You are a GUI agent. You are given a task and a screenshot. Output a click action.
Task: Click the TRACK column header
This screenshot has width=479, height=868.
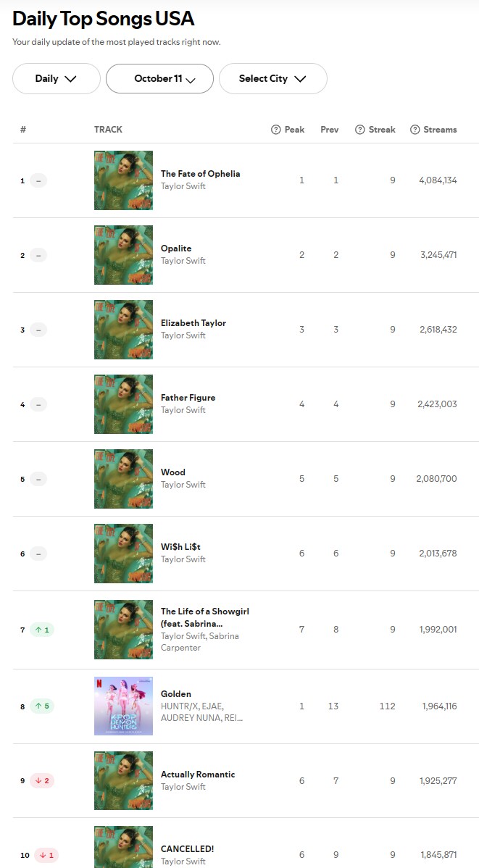click(x=108, y=130)
